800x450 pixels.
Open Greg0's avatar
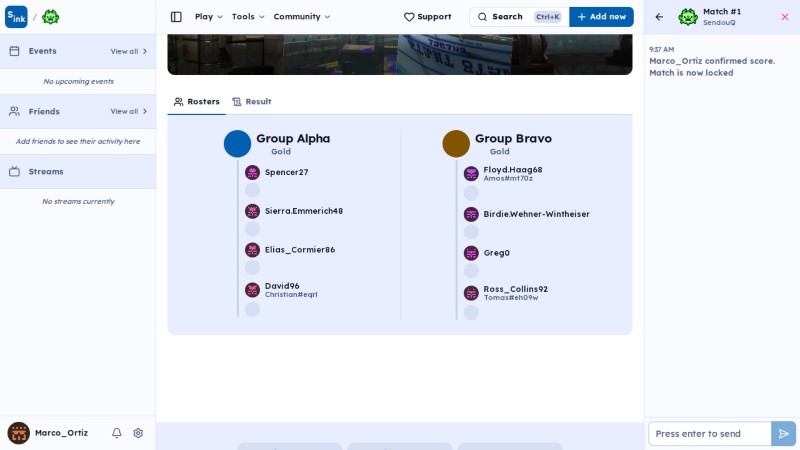(x=471, y=253)
